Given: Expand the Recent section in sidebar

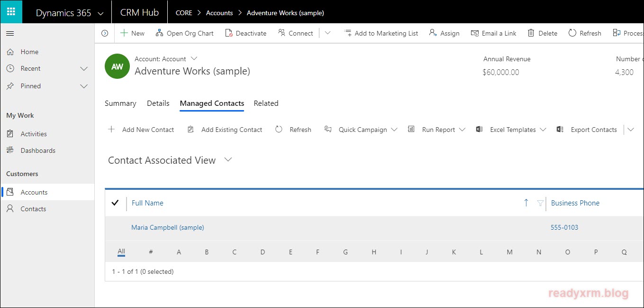Looking at the screenshot, I should click(84, 69).
